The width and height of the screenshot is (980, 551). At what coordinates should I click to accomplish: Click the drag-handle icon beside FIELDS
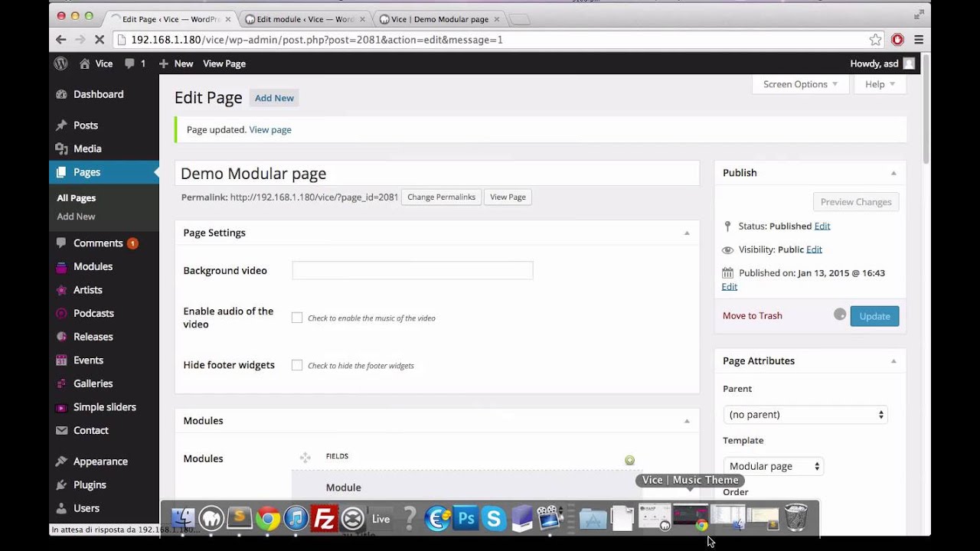point(305,458)
